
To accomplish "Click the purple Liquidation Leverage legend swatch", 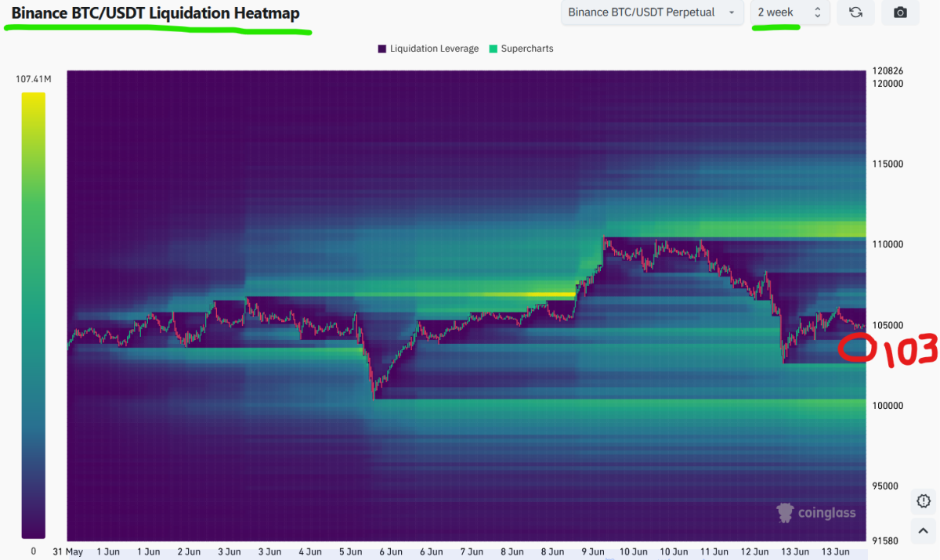I will tap(382, 49).
